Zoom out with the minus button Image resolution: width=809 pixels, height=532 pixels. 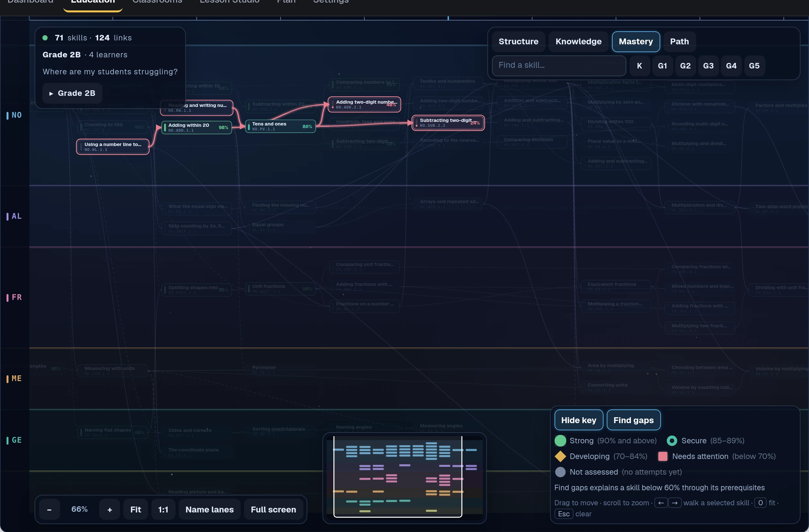[x=49, y=509]
